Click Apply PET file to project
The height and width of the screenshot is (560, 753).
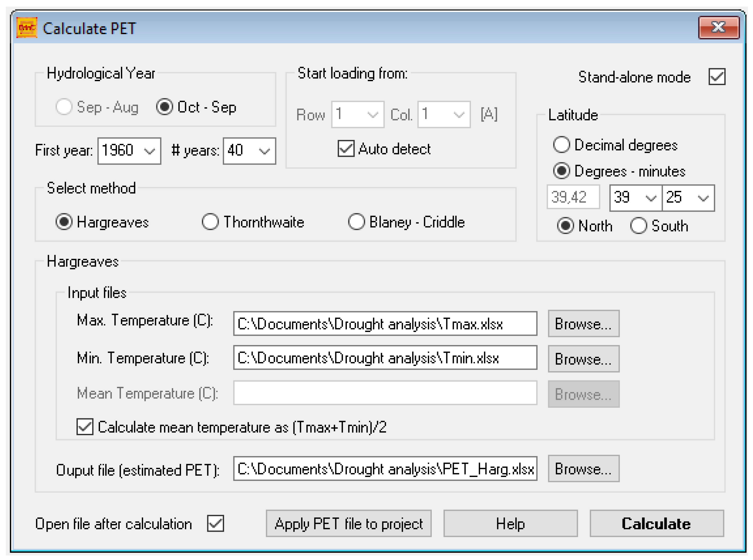348,524
